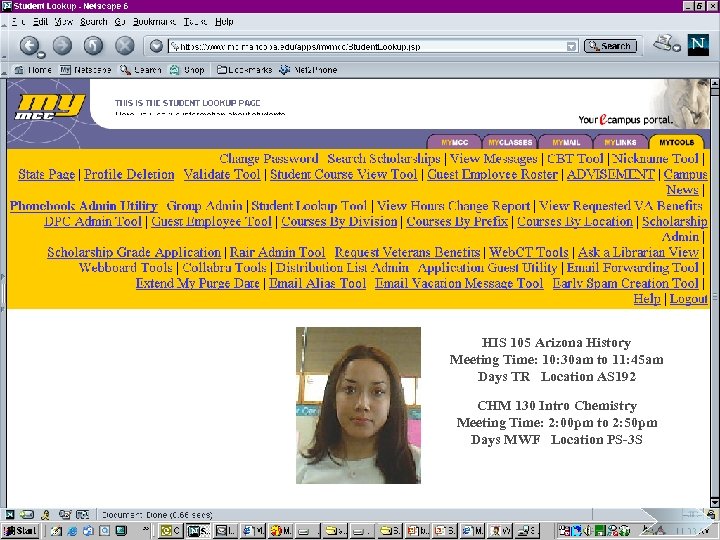The width and height of the screenshot is (720, 540).
Task: Launch Internet Explorer from the quick launch bar
Action: [x=72, y=531]
